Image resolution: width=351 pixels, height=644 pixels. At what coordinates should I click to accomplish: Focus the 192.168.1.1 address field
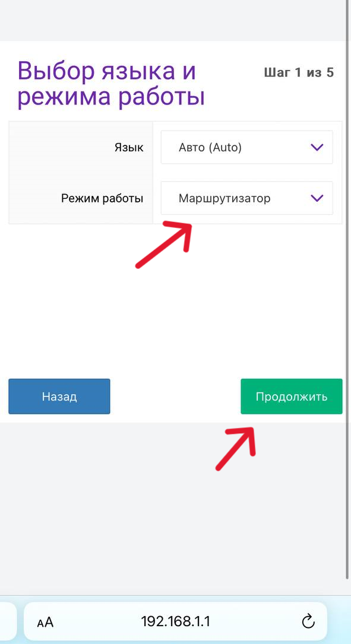pyautogui.click(x=176, y=622)
